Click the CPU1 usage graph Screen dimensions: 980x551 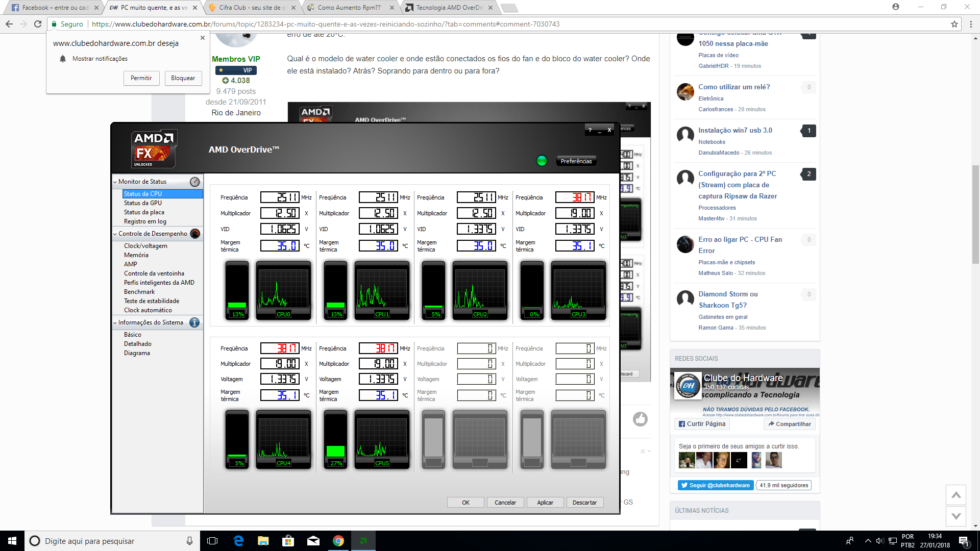(x=382, y=290)
